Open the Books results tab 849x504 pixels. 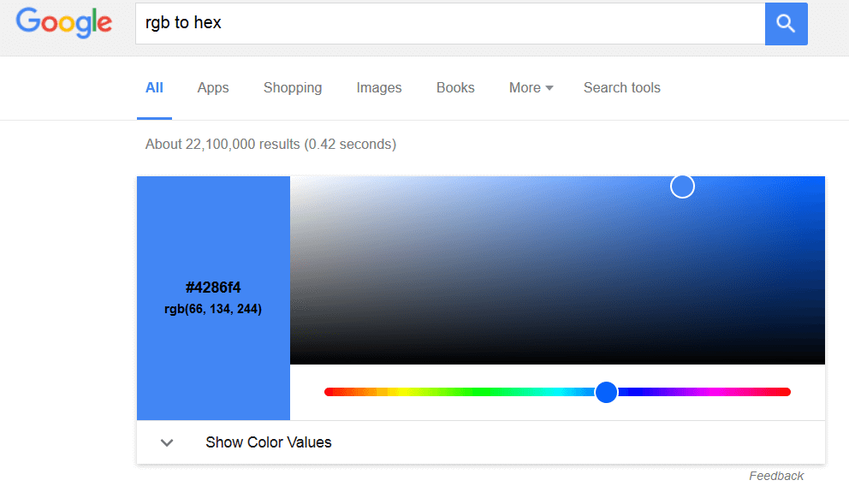(x=454, y=87)
